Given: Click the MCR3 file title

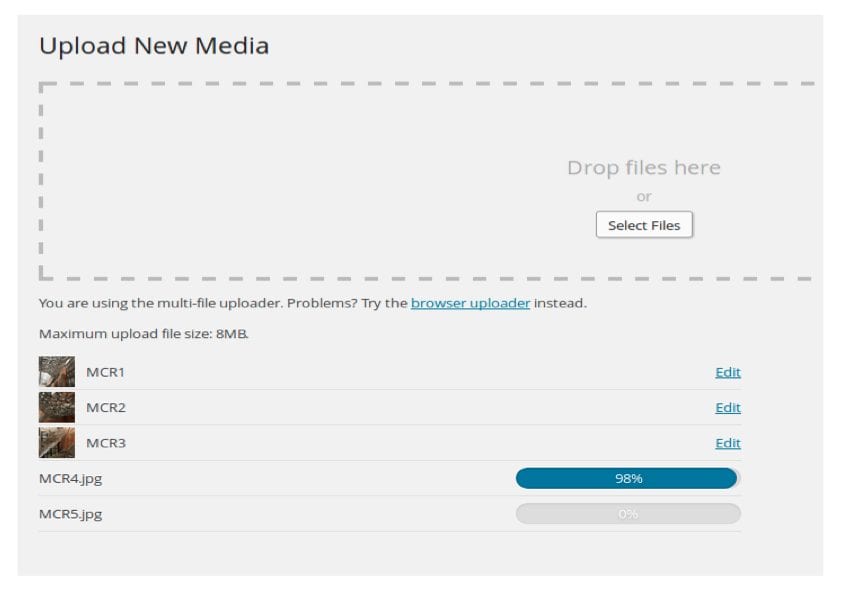Looking at the screenshot, I should 106,443.
